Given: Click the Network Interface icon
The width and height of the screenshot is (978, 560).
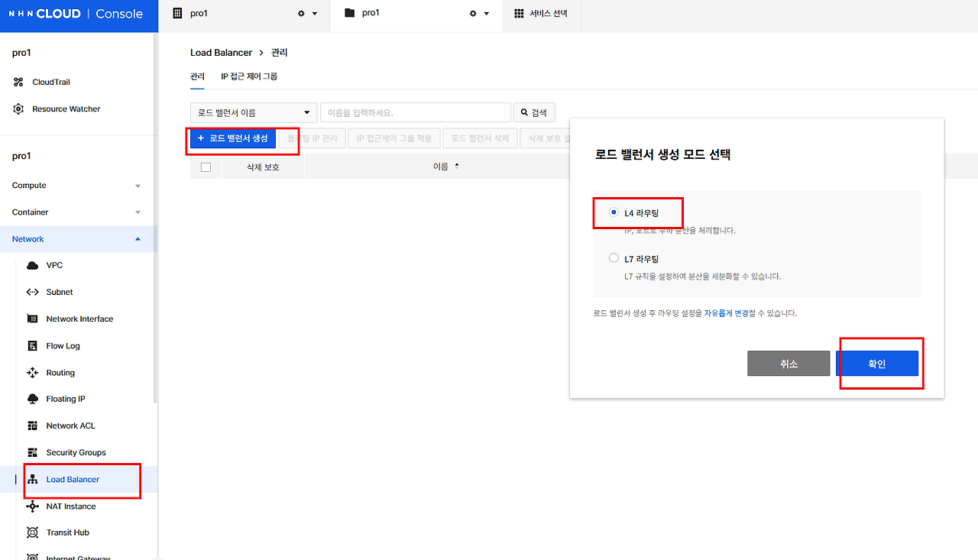Looking at the screenshot, I should point(32,319).
